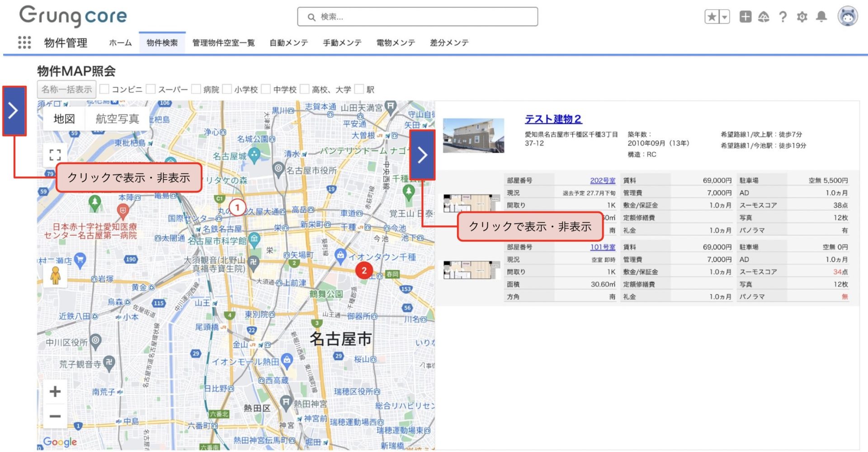Click the 202号室 room link
Viewport: 868px width, 452px height.
click(602, 180)
